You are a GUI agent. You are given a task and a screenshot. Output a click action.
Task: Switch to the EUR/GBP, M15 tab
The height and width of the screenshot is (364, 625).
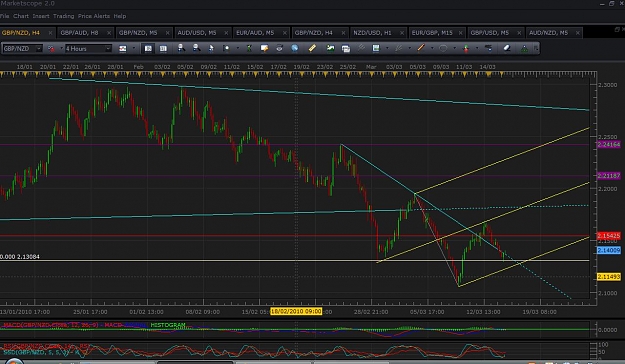432,33
